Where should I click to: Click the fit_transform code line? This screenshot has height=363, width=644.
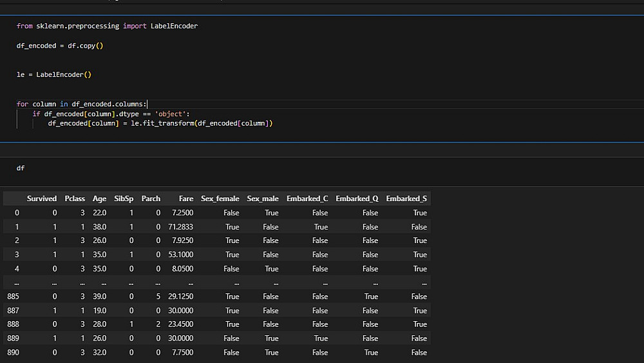pos(160,124)
